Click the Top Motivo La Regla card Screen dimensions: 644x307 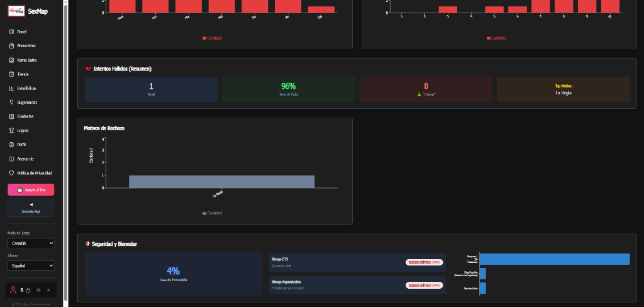(x=563, y=89)
